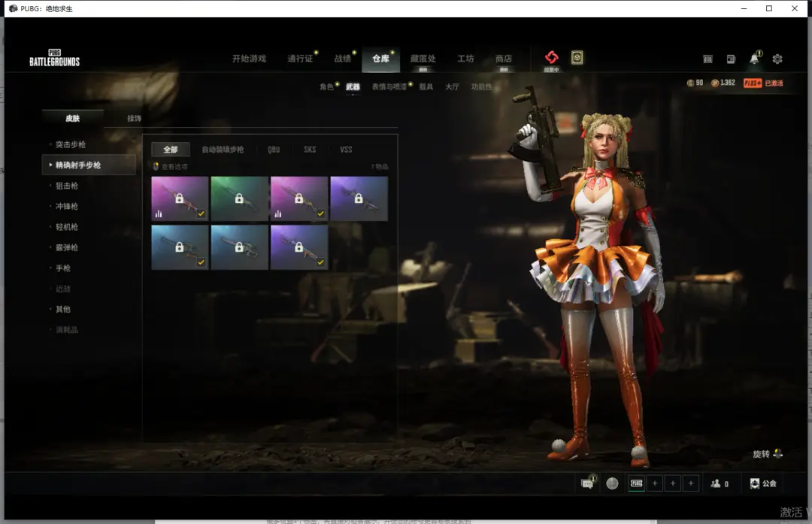Select the 近战 category
This screenshot has height=524, width=812.
62,289
